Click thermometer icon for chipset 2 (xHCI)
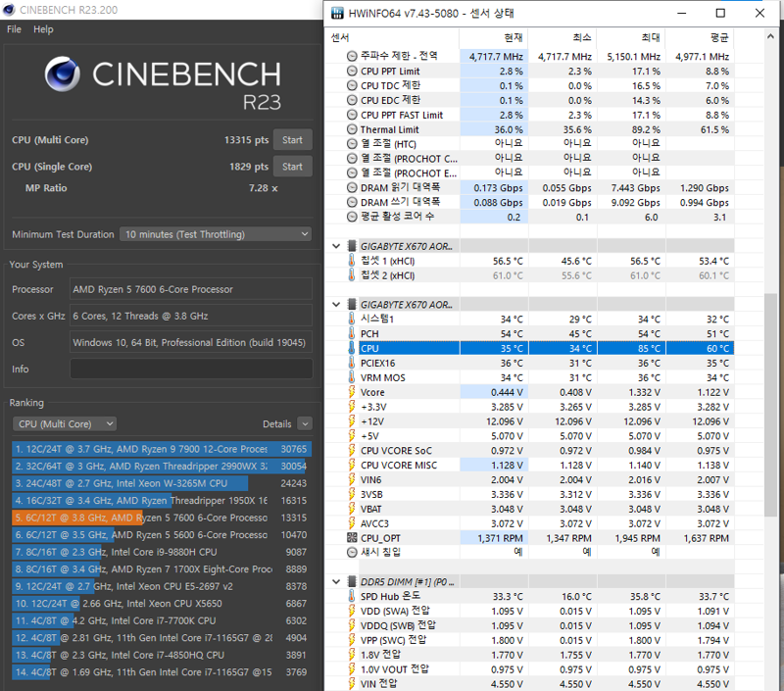784x691 pixels. coord(352,275)
